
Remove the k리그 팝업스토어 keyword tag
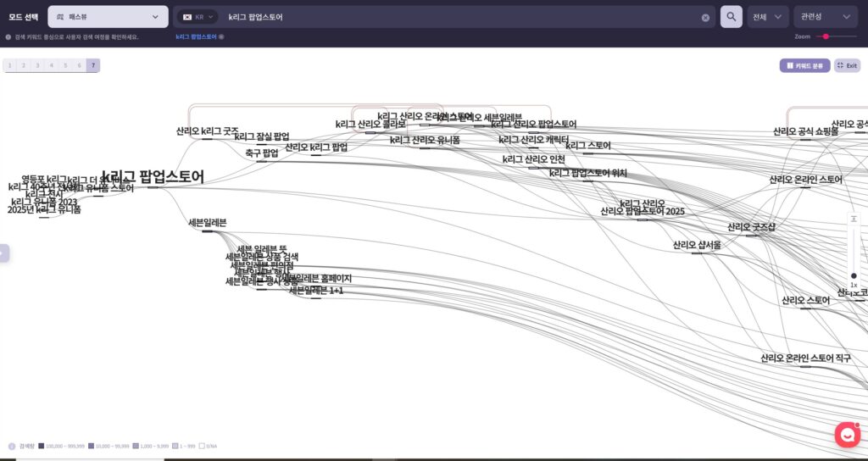(221, 37)
